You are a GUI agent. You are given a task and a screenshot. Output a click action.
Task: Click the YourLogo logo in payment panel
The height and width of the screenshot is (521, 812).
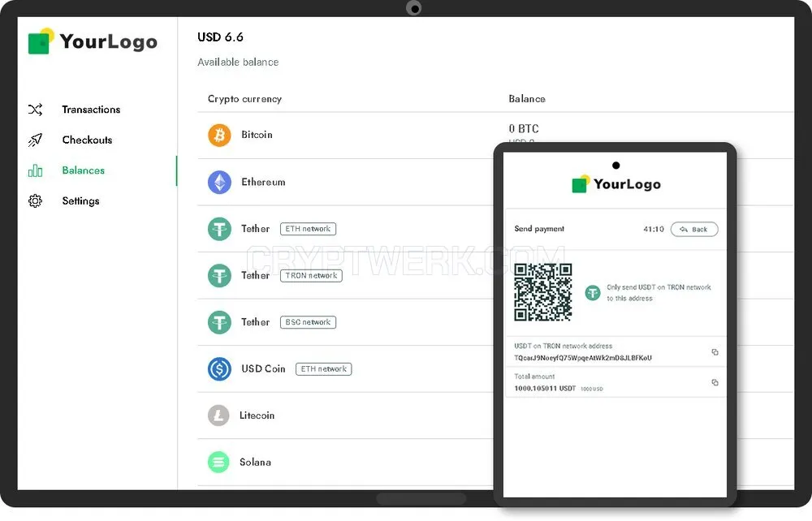click(616, 184)
